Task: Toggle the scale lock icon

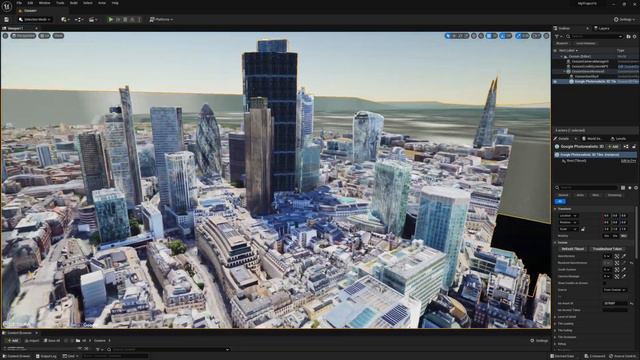Action: pyautogui.click(x=583, y=229)
